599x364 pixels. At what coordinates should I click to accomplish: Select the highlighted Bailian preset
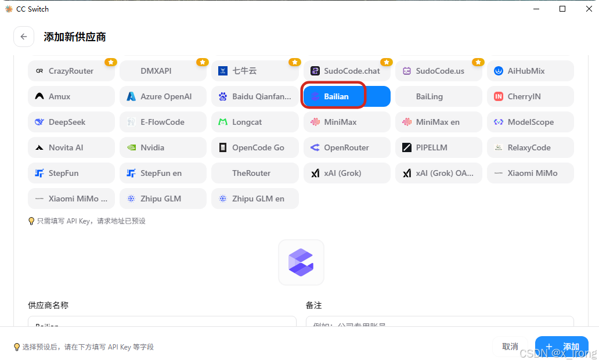[347, 96]
